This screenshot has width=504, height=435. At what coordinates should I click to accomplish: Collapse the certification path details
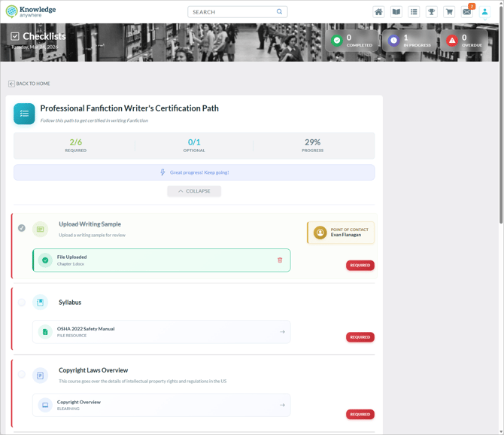click(194, 191)
